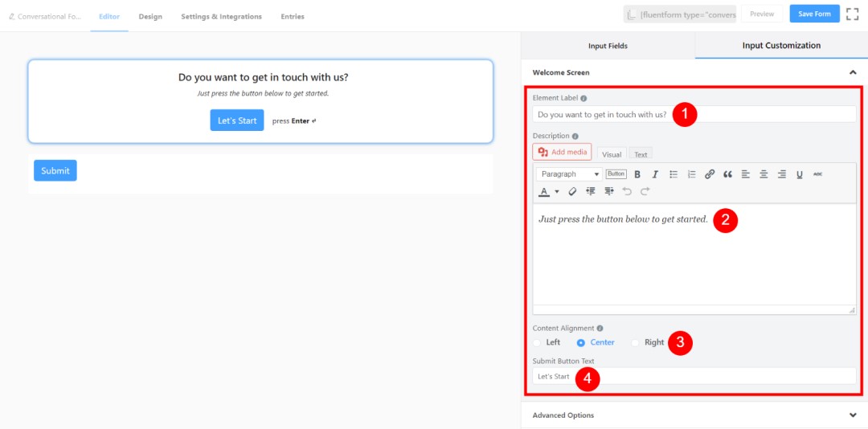Select the Input Customization panel tab
The height and width of the screenshot is (429, 868).
pyautogui.click(x=781, y=46)
